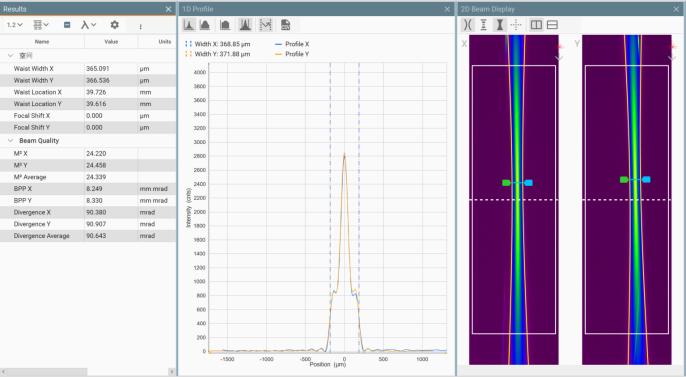This screenshot has width=686, height=377.
Task: Open the row layout dropdown in Results
Action: click(x=41, y=25)
